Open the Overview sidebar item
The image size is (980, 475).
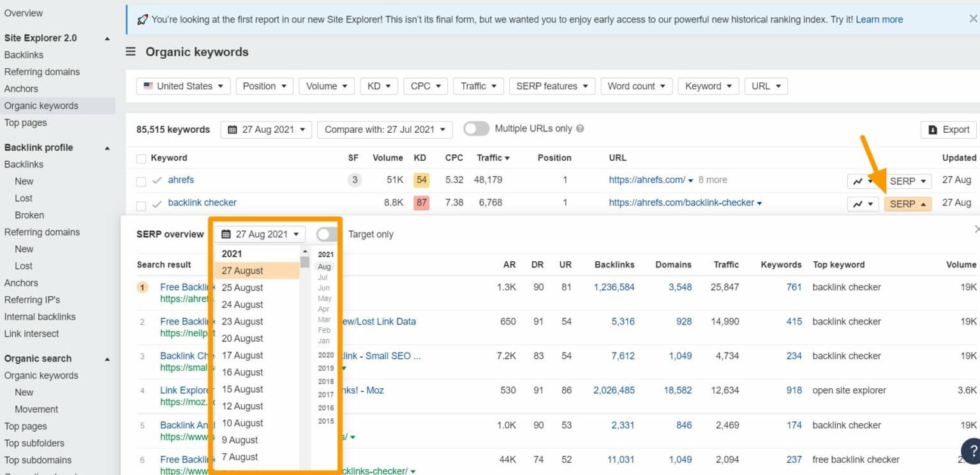click(x=24, y=13)
